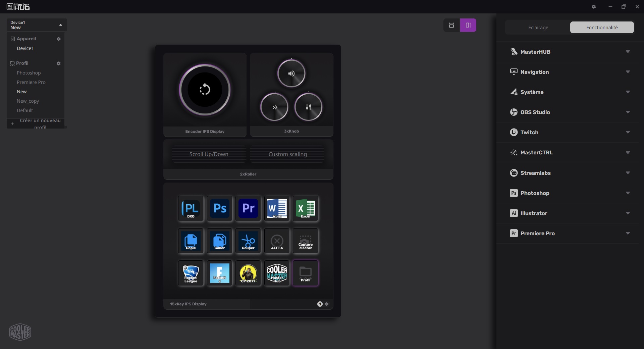The height and width of the screenshot is (349, 644).
Task: Select the Couper scissors key
Action: (248, 241)
